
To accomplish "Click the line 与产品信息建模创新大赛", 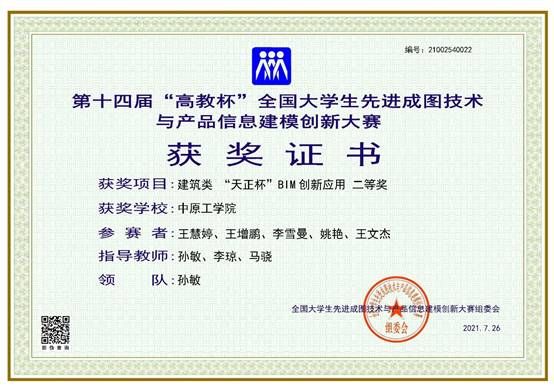I will click(269, 122).
